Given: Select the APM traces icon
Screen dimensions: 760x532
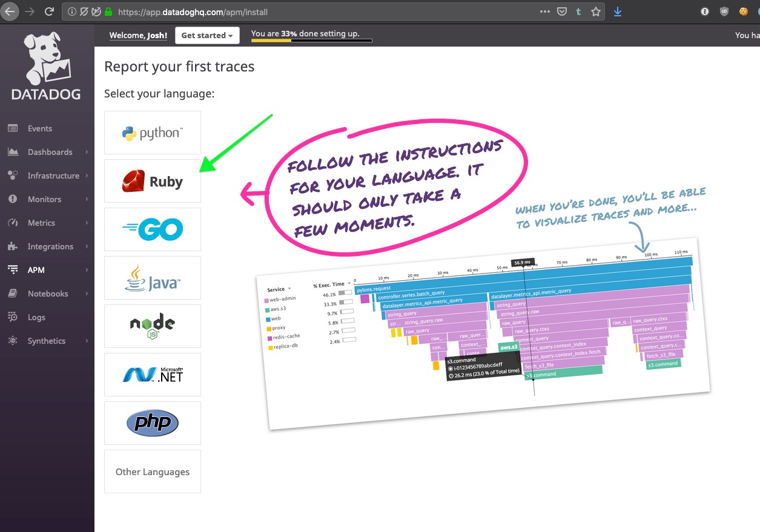Looking at the screenshot, I should [x=13, y=270].
